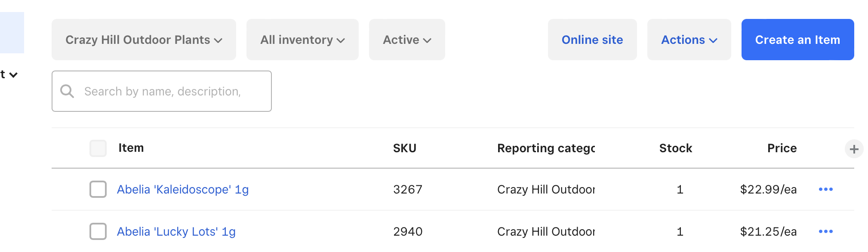868x252 pixels.
Task: Check the Abelia 'Kaleidoscope' 1g row checkbox
Action: [x=98, y=189]
